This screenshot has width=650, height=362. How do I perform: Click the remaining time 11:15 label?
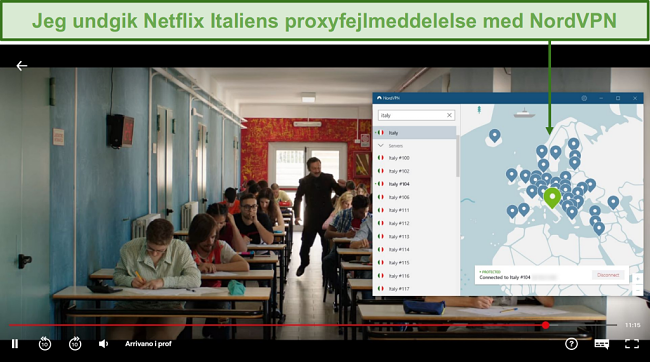pos(633,326)
